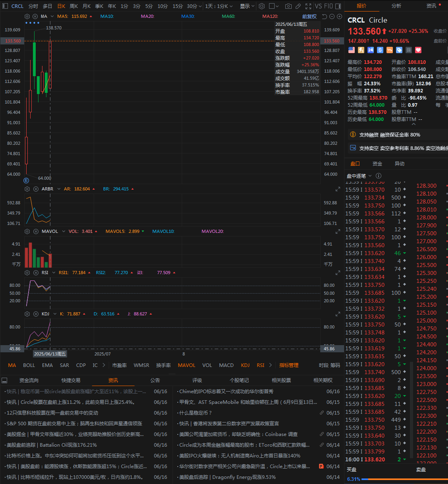Enter fullscreen chart mode
Screen dimensions: 448x484
coord(308,6)
